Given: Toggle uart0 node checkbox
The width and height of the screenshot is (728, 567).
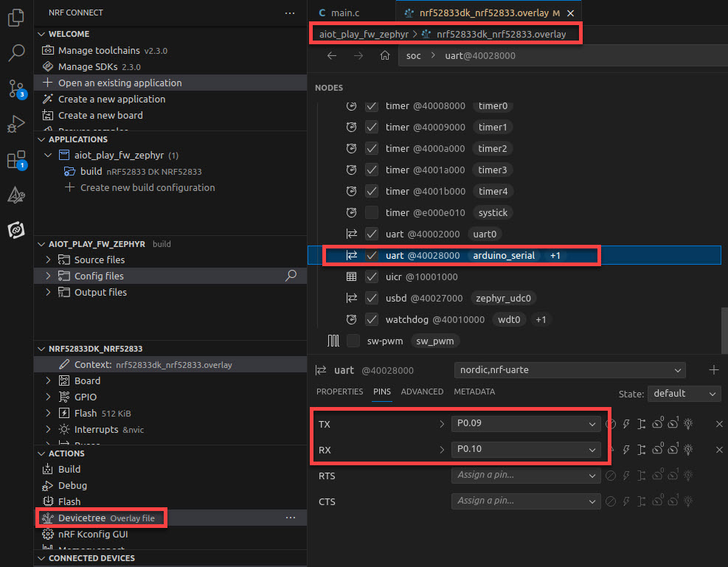Looking at the screenshot, I should 372,234.
